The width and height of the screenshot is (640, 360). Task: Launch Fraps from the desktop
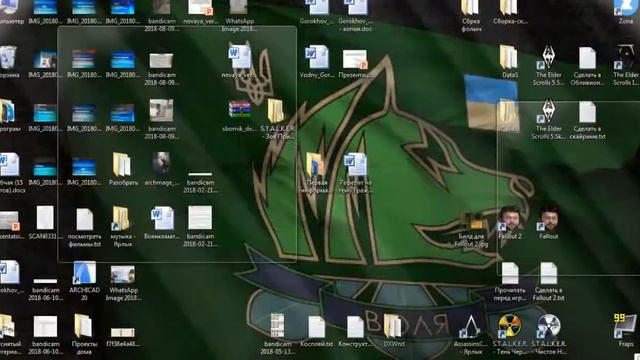point(625,331)
